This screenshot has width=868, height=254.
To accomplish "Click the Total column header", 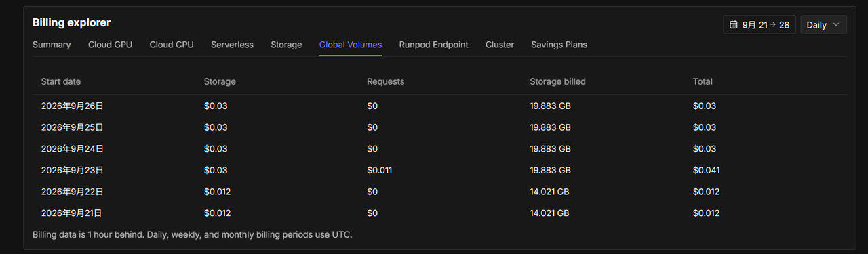I will [x=703, y=81].
